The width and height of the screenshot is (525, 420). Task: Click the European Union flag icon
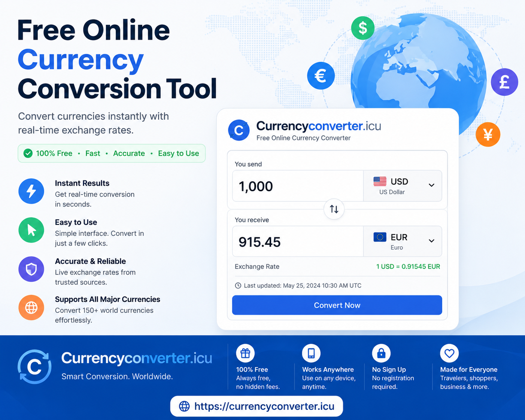[380, 237]
